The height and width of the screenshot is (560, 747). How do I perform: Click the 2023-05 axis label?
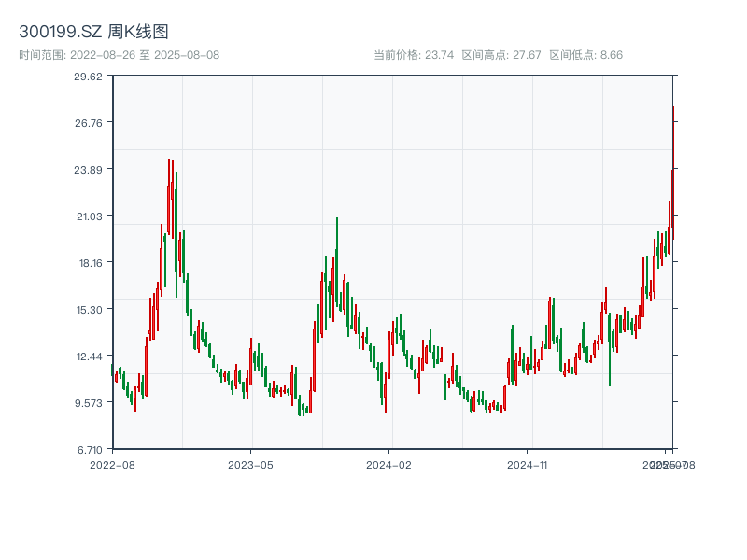point(247,464)
